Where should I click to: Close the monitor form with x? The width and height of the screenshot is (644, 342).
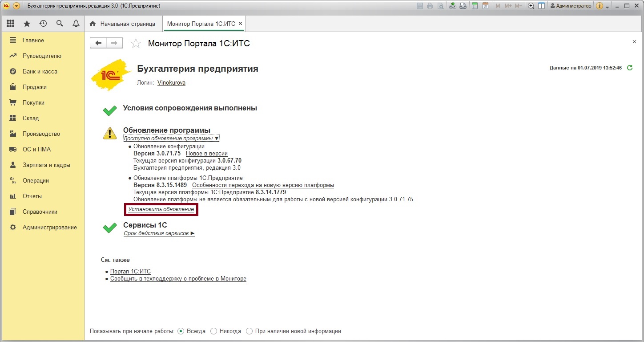tap(634, 41)
